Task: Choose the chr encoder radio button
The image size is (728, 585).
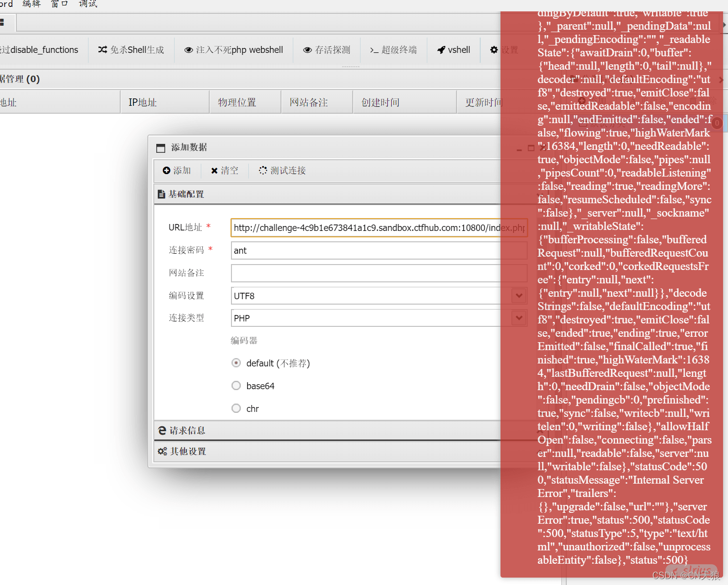Action: coord(236,408)
